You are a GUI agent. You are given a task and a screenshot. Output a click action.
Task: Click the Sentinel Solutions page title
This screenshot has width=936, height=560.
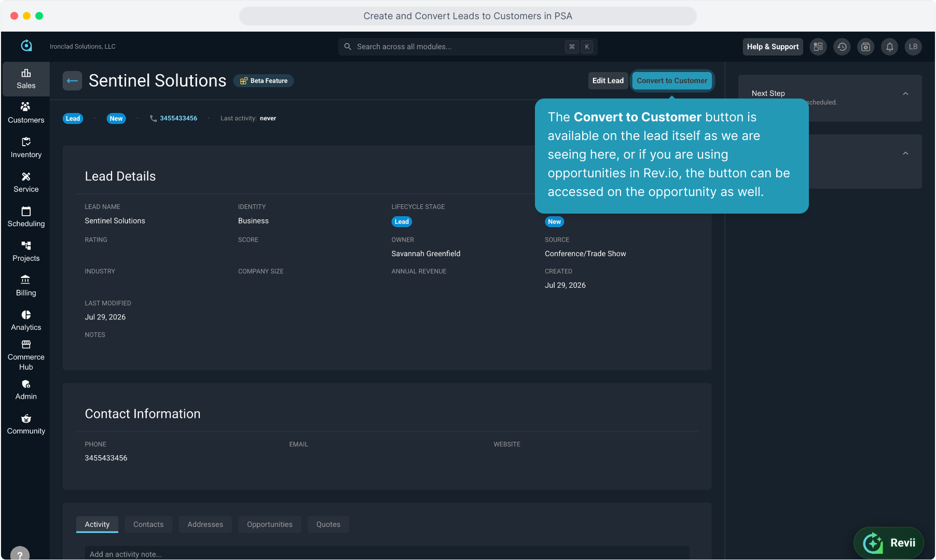tap(158, 81)
